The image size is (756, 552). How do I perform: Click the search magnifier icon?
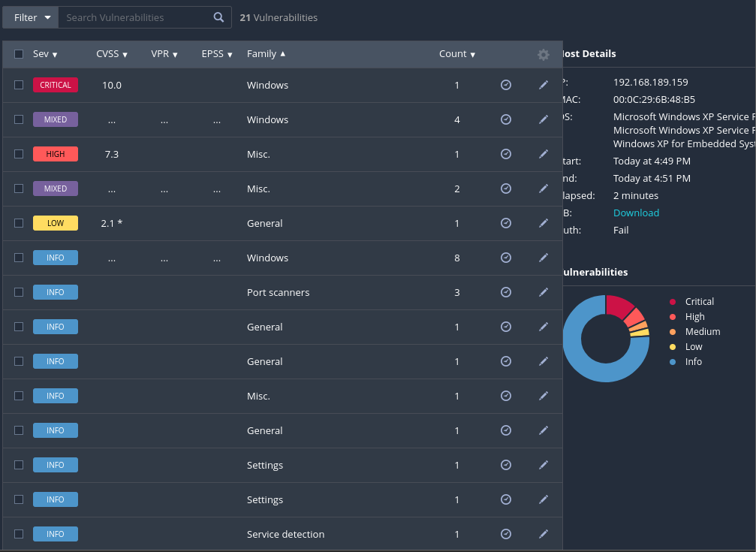click(218, 17)
